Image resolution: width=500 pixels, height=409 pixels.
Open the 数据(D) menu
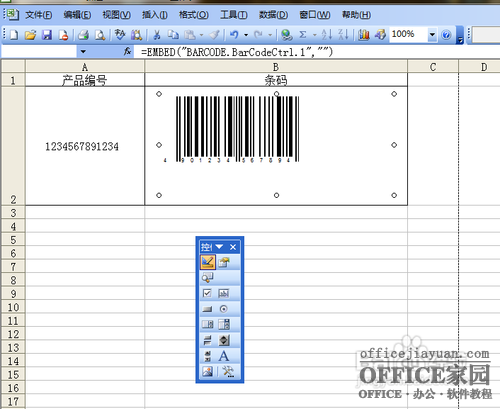[x=273, y=15]
